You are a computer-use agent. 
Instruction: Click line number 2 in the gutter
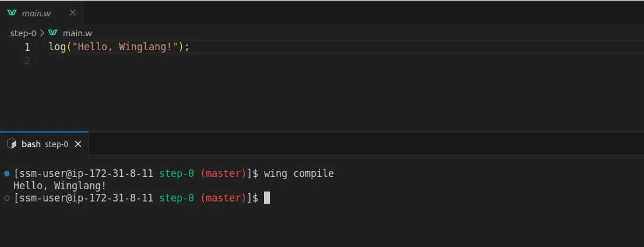[27, 60]
